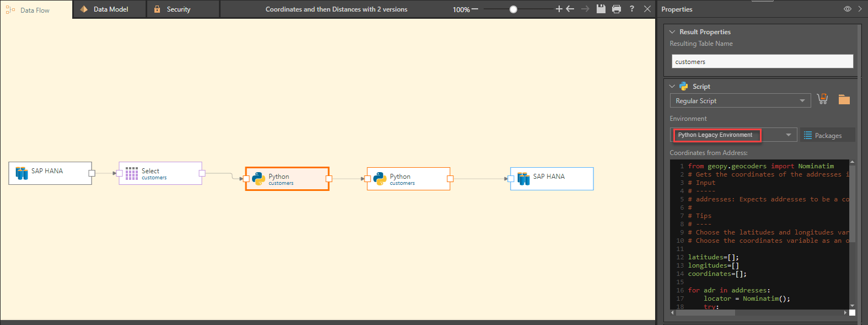The width and height of the screenshot is (868, 325).
Task: Select the first SAP HANA source node
Action: 50,173
